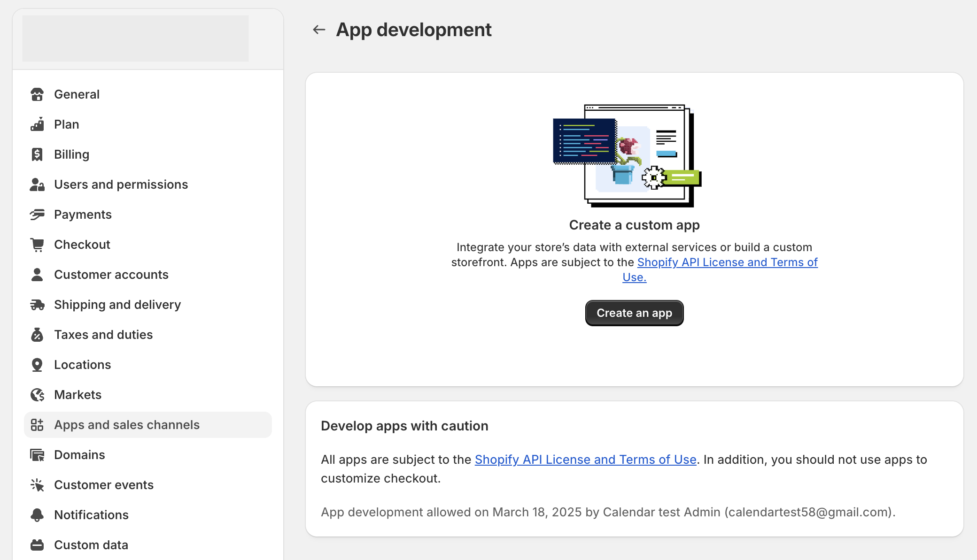Navigate to Checkout settings
The height and width of the screenshot is (560, 977).
(x=148, y=245)
